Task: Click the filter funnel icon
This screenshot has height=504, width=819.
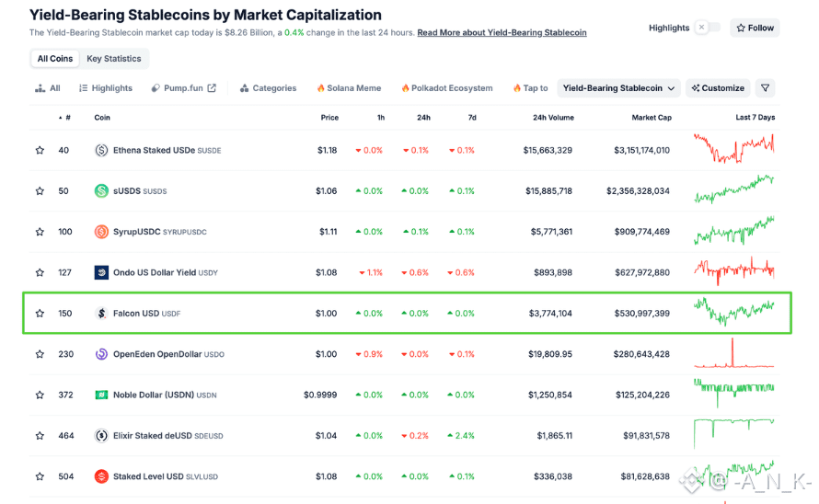Action: [766, 88]
